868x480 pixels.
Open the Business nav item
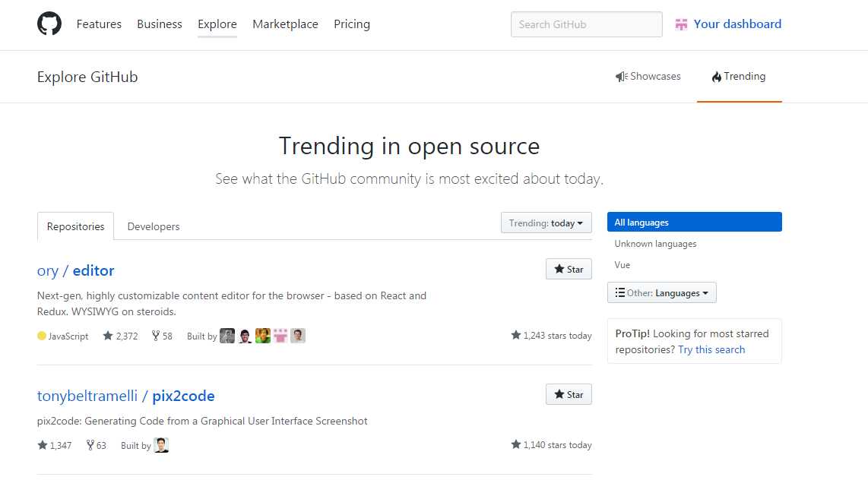point(160,24)
